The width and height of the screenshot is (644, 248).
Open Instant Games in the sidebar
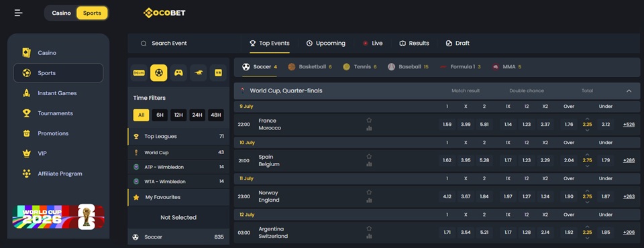click(x=58, y=93)
